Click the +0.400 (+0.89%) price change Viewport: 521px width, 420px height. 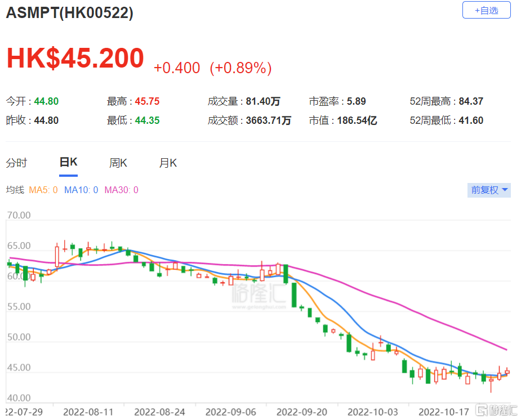click(213, 68)
